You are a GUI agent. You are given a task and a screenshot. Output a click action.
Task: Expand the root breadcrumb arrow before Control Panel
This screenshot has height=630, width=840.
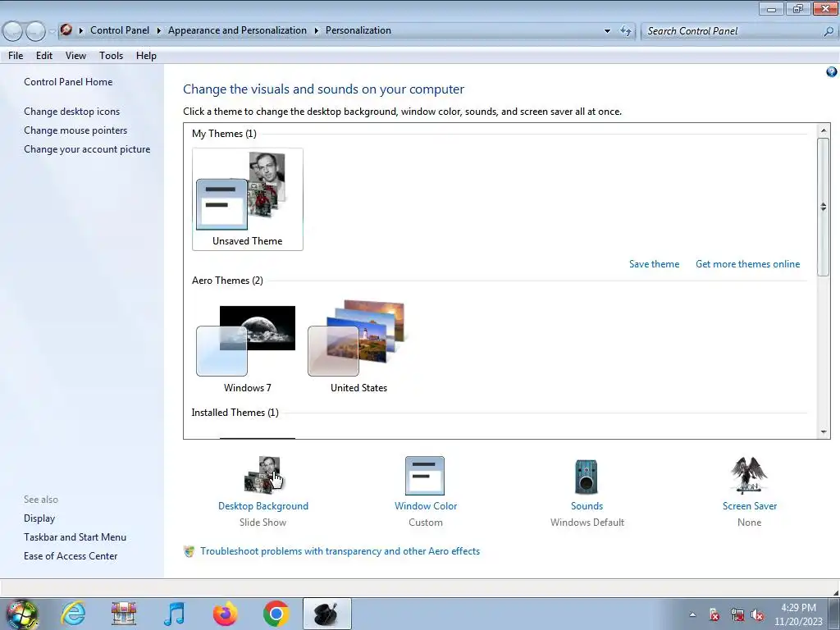tap(81, 30)
